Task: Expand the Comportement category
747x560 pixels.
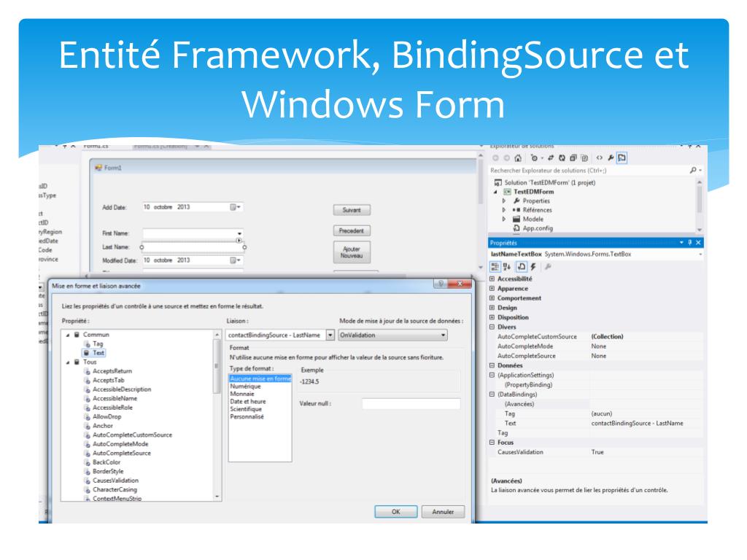Action: [x=492, y=298]
